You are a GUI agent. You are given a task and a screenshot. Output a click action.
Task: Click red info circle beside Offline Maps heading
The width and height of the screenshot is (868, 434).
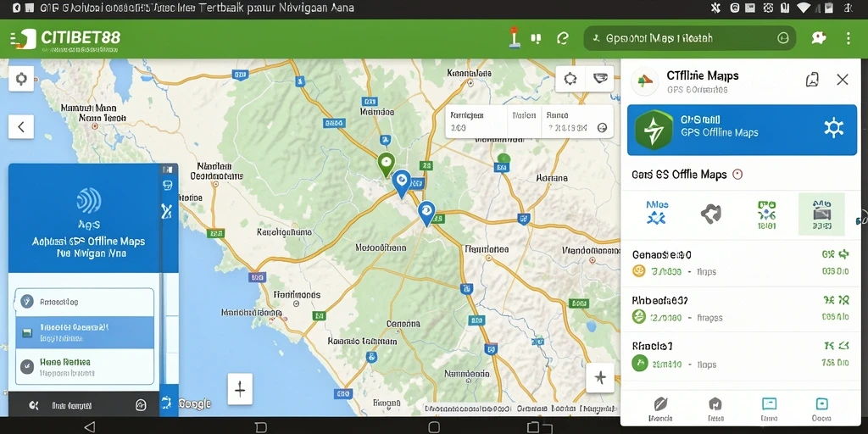[x=737, y=175]
